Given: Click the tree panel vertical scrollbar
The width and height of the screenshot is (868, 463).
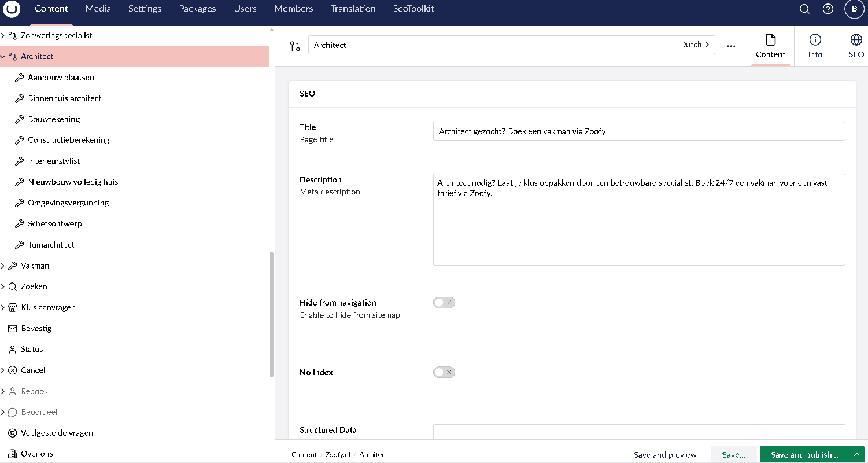Looking at the screenshot, I should [272, 313].
